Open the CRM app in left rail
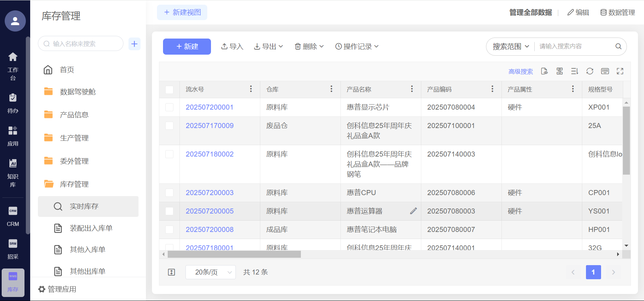Image resolution: width=644 pixels, height=301 pixels. [x=13, y=217]
